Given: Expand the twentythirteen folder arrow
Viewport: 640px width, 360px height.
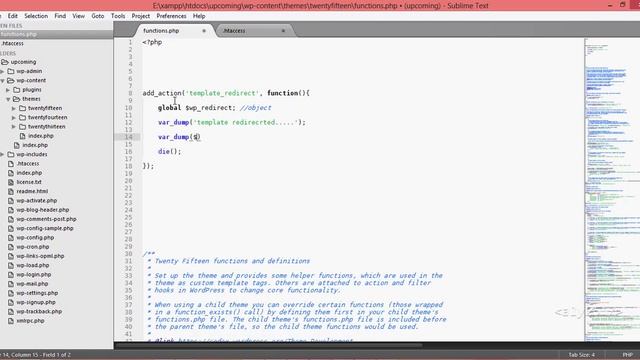Looking at the screenshot, I should (x=14, y=127).
